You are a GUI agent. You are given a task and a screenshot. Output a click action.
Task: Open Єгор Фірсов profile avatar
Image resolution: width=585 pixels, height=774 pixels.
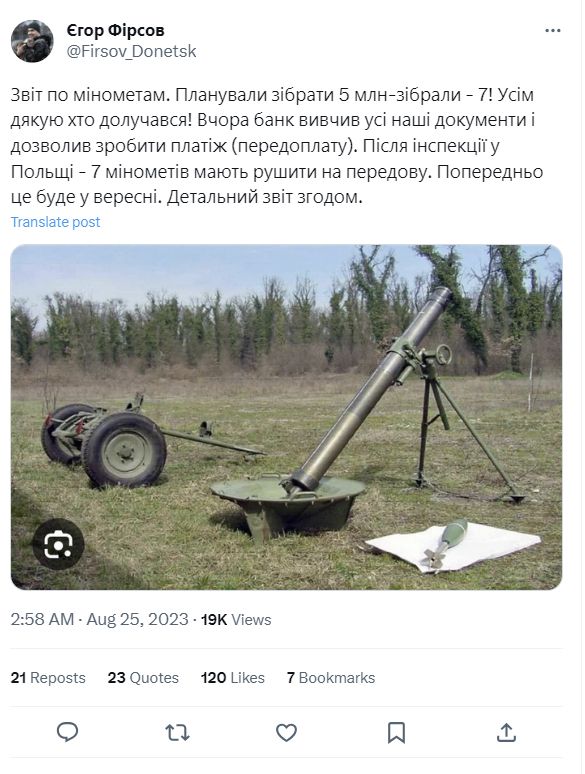32,41
